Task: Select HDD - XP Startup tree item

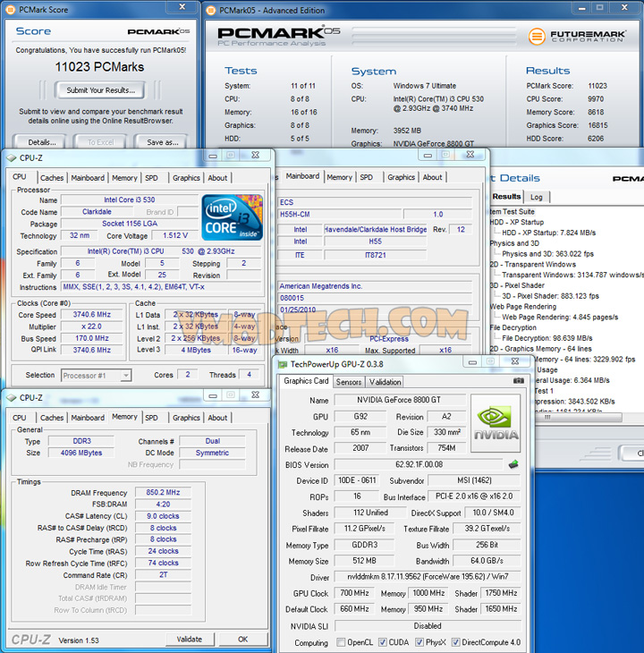Action: point(517,222)
